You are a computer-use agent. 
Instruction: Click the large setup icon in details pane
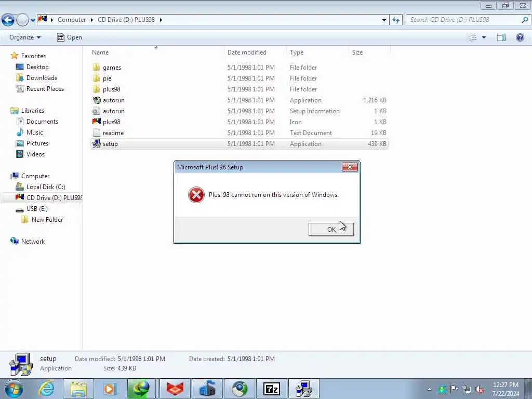[21, 364]
